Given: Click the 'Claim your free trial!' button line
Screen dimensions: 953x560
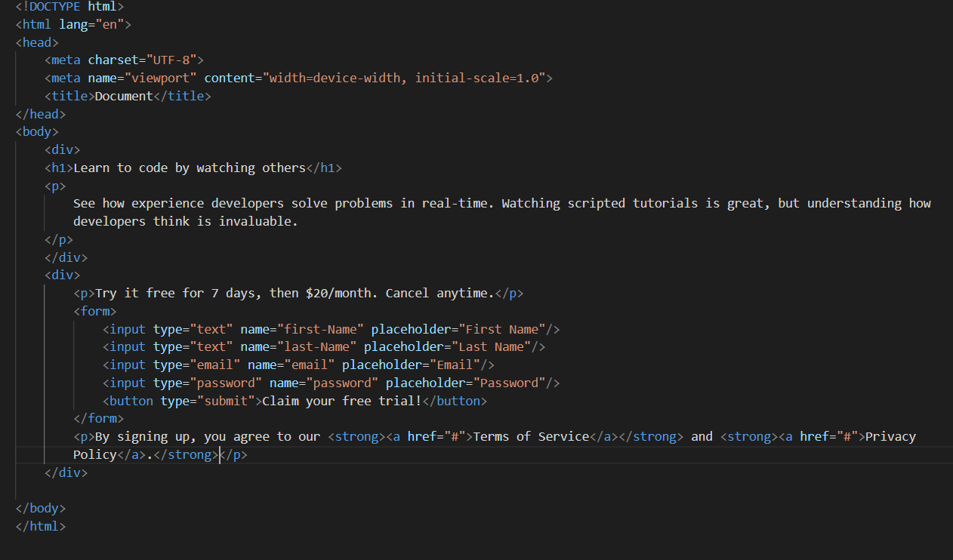Looking at the screenshot, I should coord(295,401).
